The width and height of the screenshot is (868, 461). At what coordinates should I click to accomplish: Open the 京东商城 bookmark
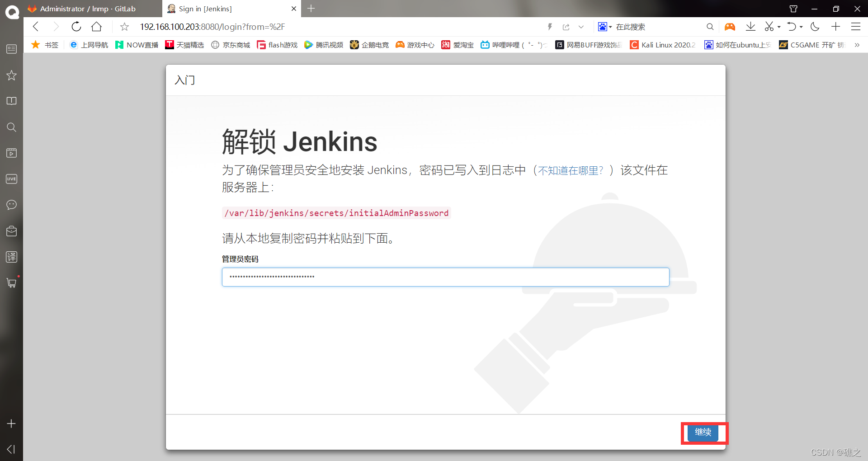tap(231, 45)
